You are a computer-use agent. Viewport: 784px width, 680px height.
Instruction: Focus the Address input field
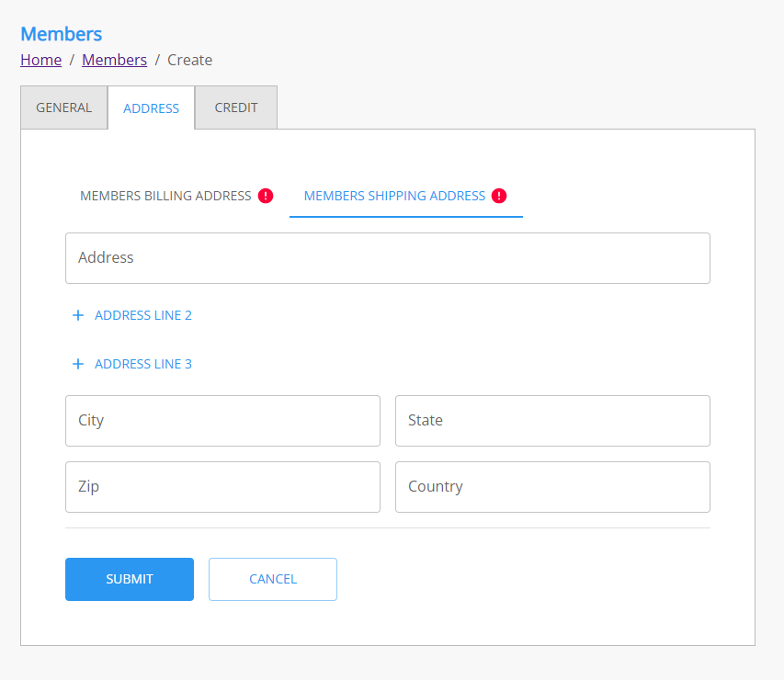[387, 258]
